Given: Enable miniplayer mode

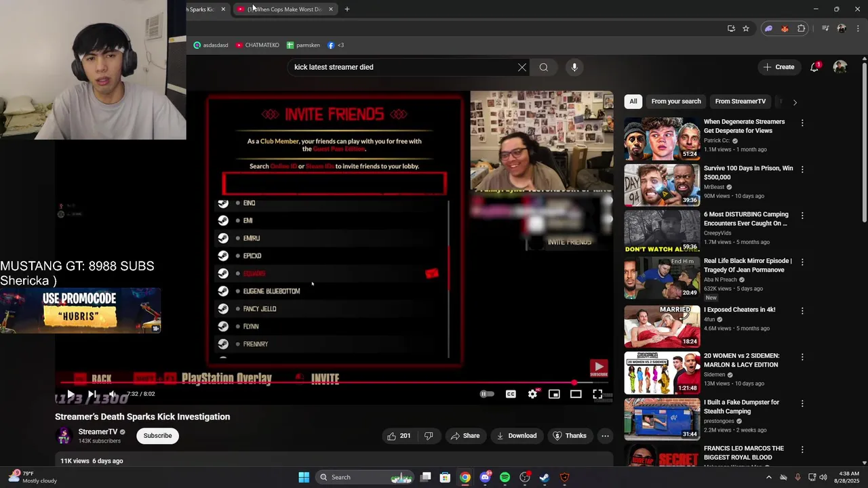Looking at the screenshot, I should (554, 394).
